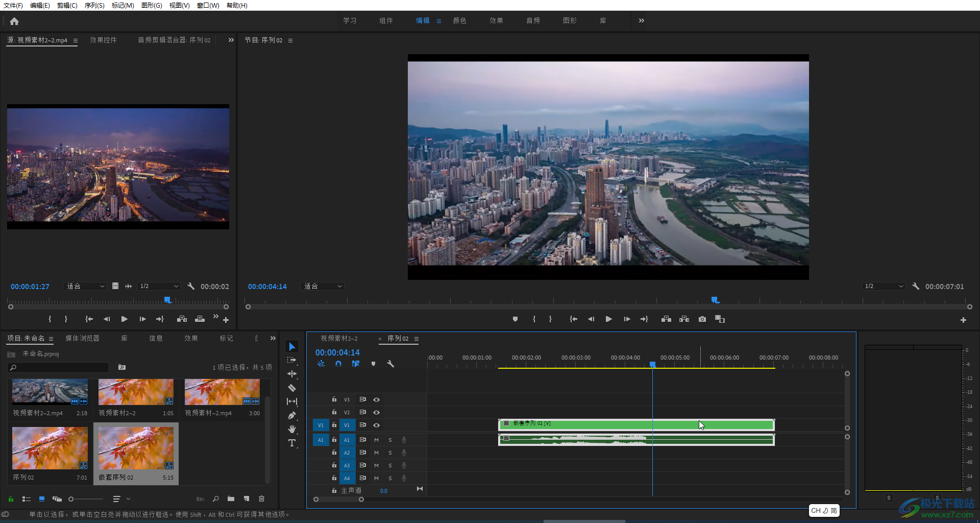Image resolution: width=980 pixels, height=523 pixels.
Task: Open Program monitor zoom dropdown 适合
Action: [323, 287]
